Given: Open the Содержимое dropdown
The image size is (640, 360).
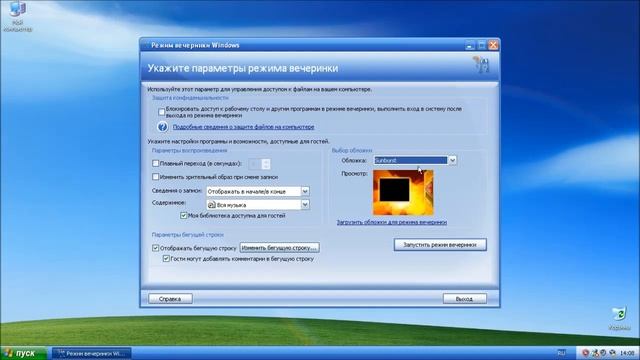Looking at the screenshot, I should tap(305, 204).
